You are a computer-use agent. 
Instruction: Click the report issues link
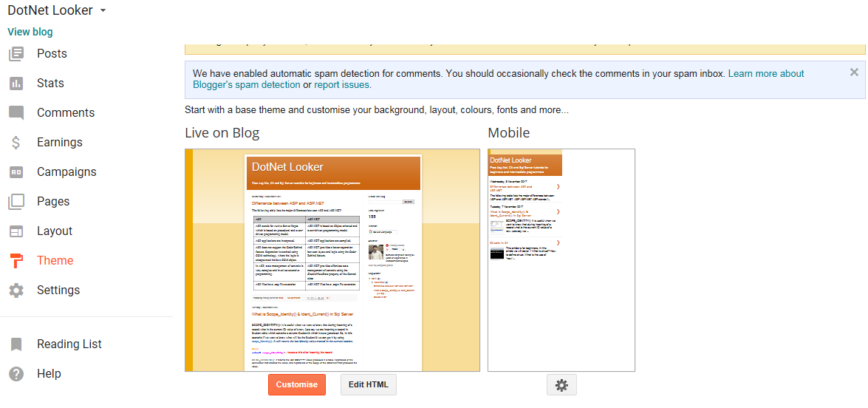coord(341,85)
